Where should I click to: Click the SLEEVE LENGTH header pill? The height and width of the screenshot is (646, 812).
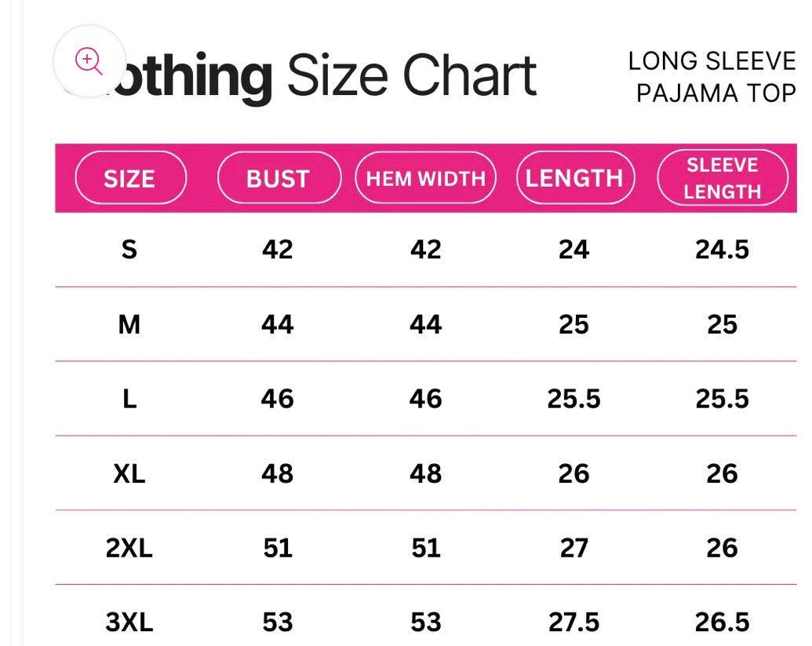click(723, 177)
